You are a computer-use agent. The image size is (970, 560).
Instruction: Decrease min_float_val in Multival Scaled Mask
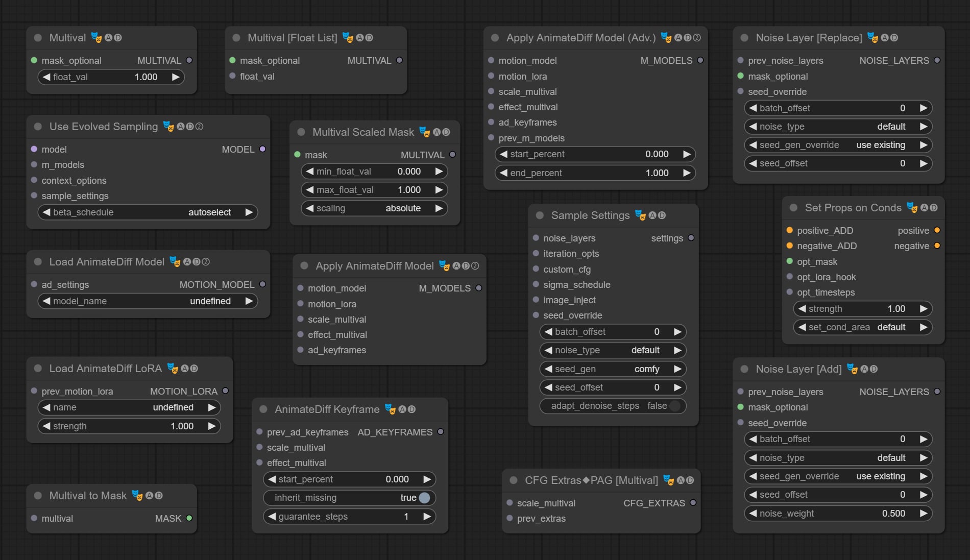tap(310, 172)
